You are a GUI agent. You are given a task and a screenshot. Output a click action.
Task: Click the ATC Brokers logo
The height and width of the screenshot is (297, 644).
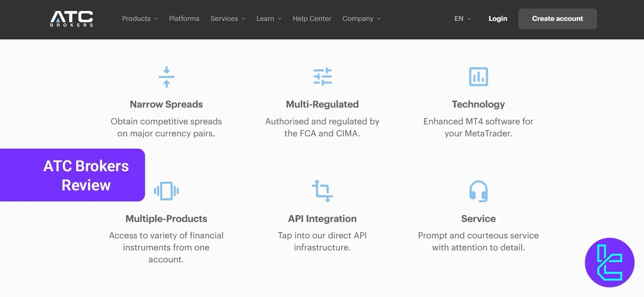pyautogui.click(x=72, y=19)
